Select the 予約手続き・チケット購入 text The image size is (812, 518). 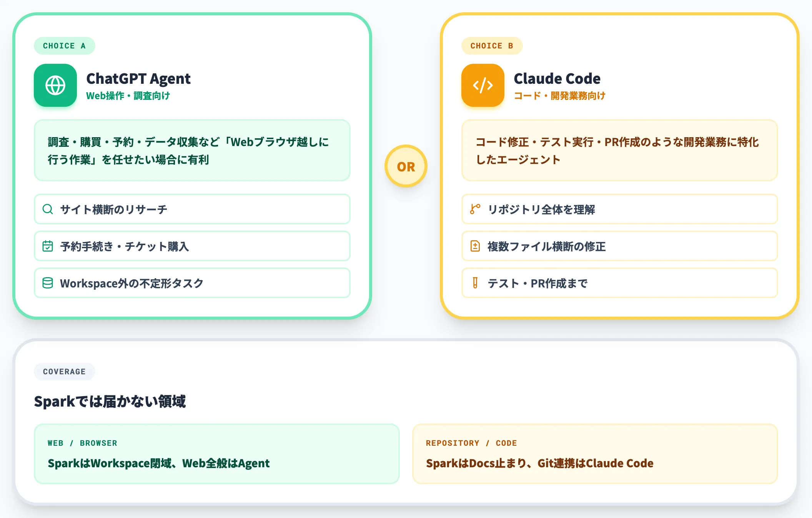(125, 246)
